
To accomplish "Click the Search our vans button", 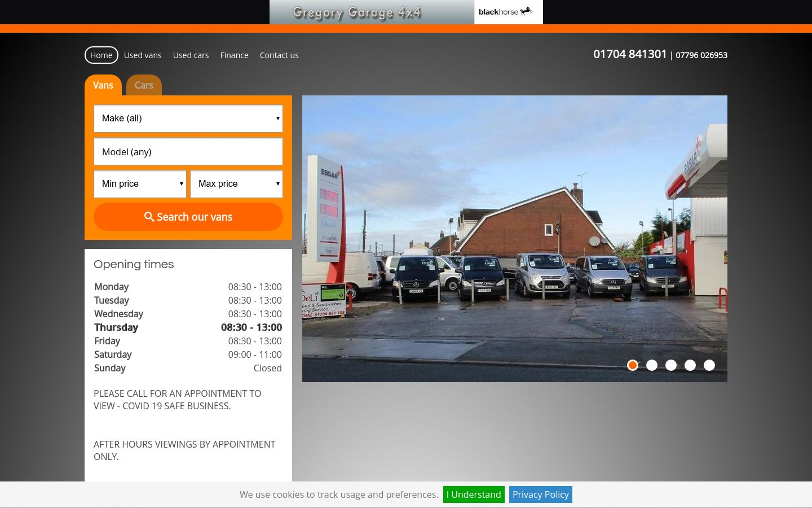I will [188, 217].
